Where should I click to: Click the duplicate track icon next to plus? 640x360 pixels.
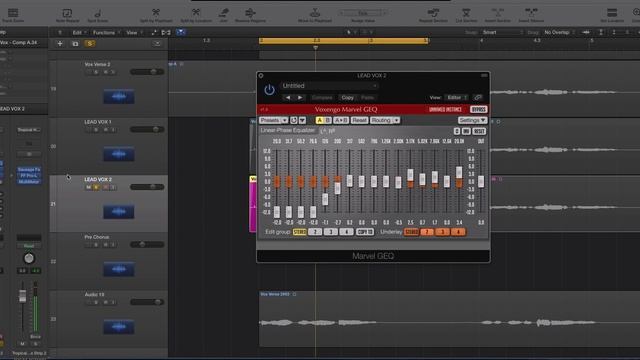[x=75, y=44]
